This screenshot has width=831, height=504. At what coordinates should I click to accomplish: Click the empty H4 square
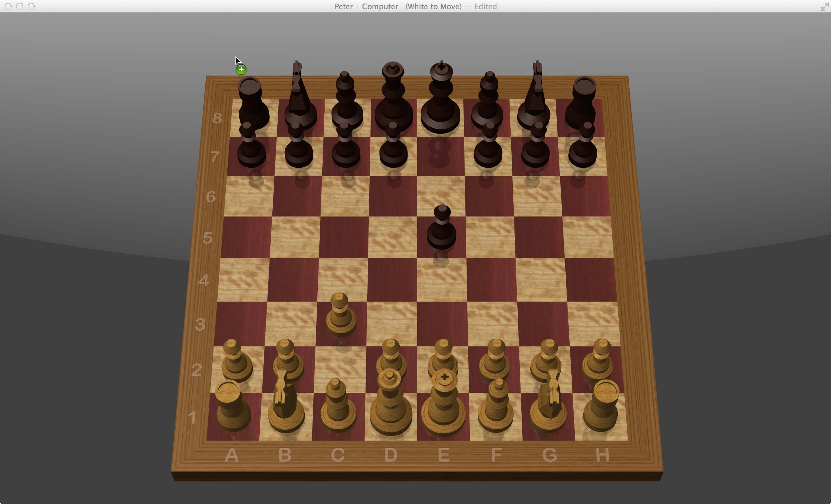591,280
